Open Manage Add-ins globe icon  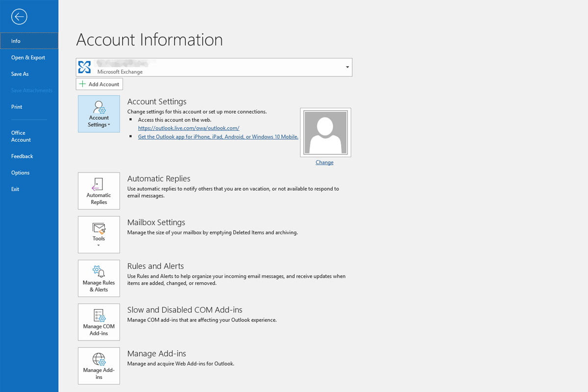[x=99, y=366]
